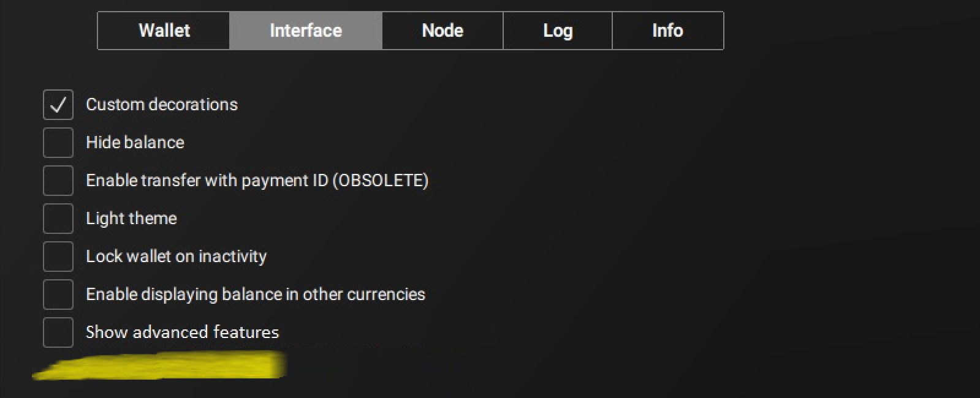The image size is (980, 398).
Task: Select the currently active Interface tab
Action: [x=306, y=31]
